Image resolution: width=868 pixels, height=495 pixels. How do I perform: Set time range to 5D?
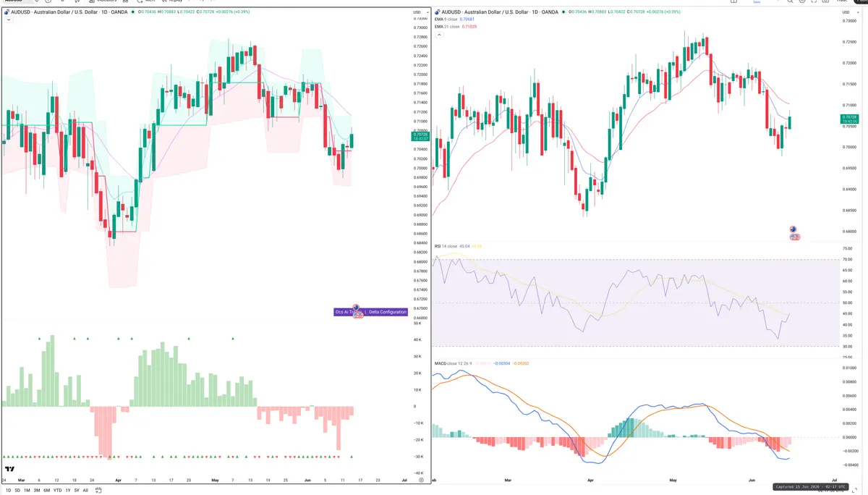tap(16, 490)
